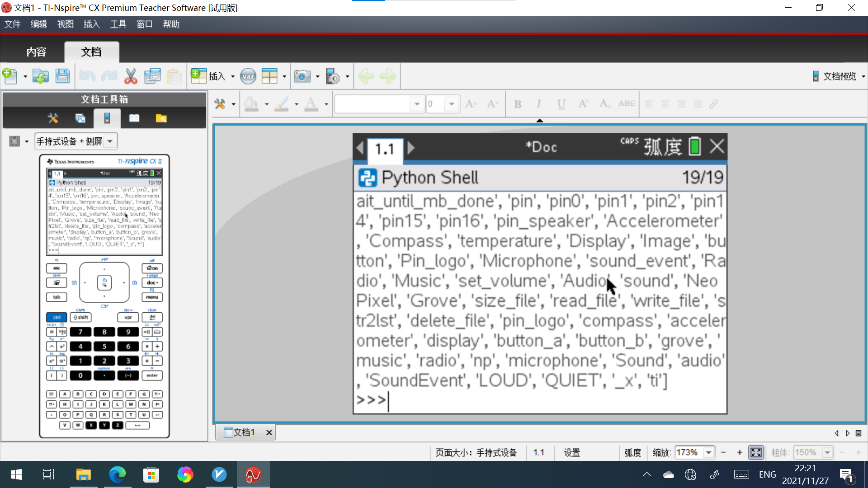Click the line color pen icon

pyautogui.click(x=282, y=104)
